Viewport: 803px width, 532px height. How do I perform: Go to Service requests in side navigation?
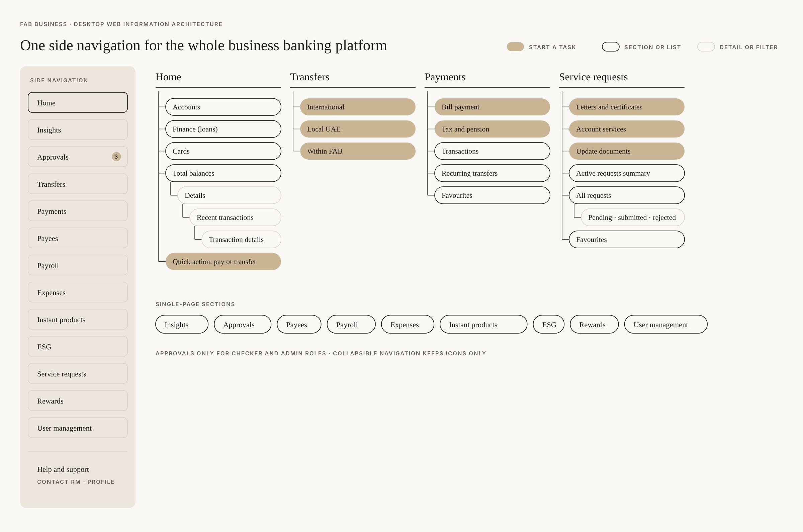[x=78, y=374]
